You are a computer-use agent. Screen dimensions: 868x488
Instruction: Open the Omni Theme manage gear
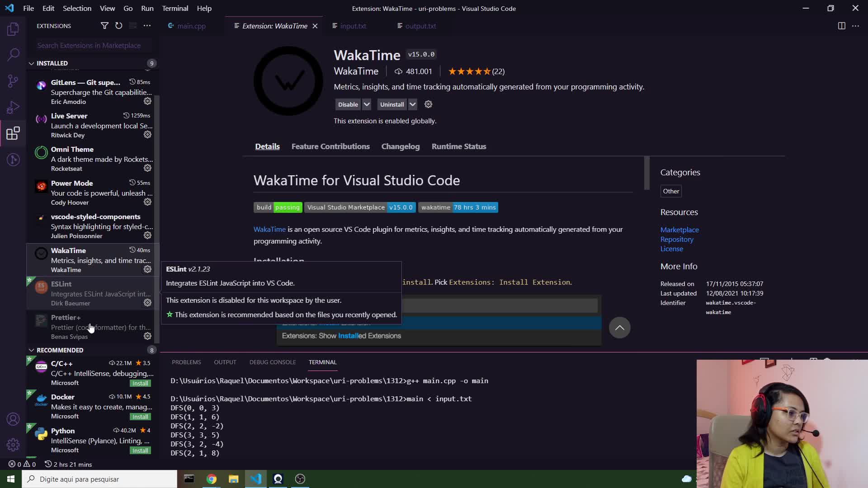coord(147,168)
